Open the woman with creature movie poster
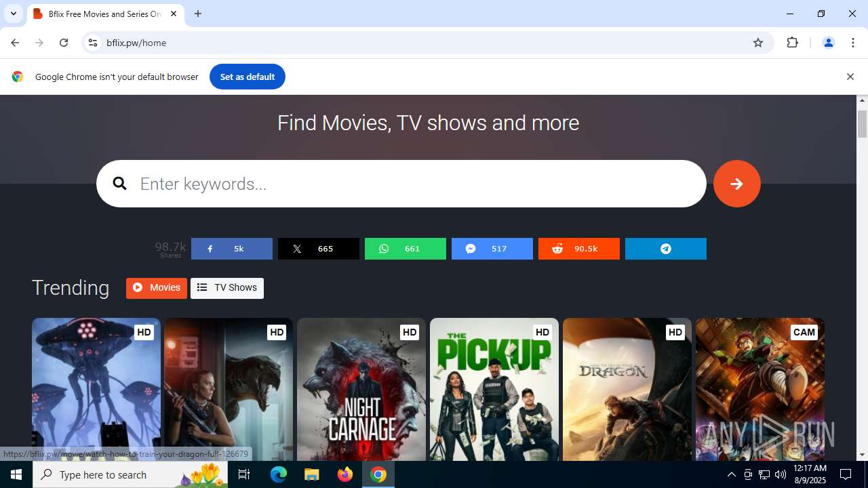This screenshot has height=488, width=868. click(229, 390)
